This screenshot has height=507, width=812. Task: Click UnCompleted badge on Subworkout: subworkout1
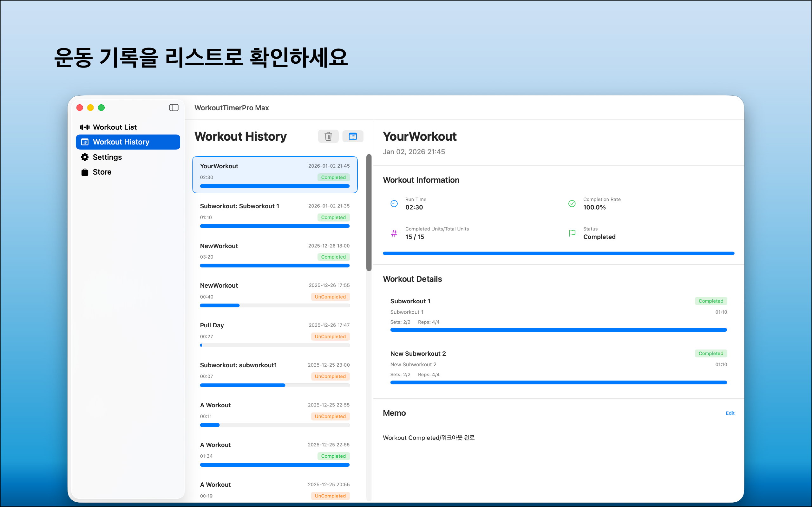click(x=330, y=376)
